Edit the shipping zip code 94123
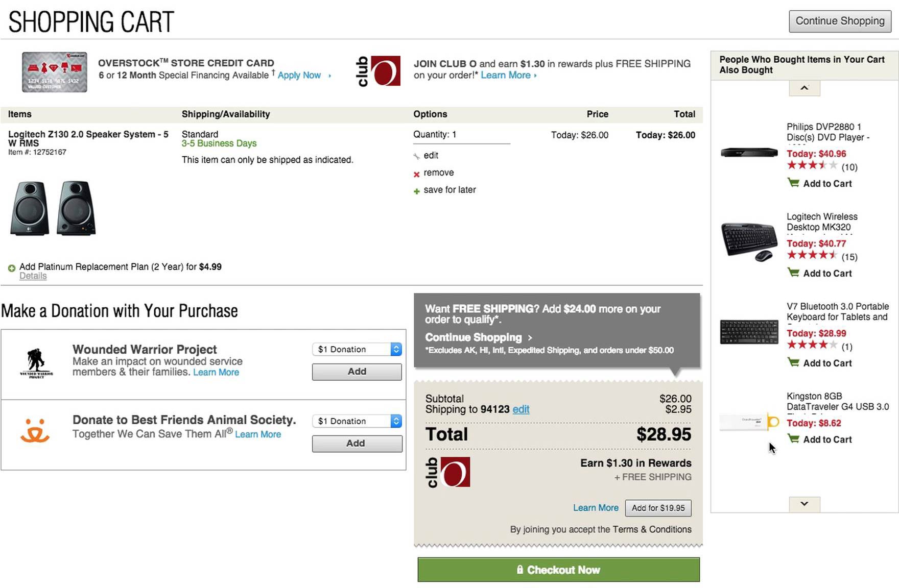Image resolution: width=899 pixels, height=588 pixels. coord(521,409)
